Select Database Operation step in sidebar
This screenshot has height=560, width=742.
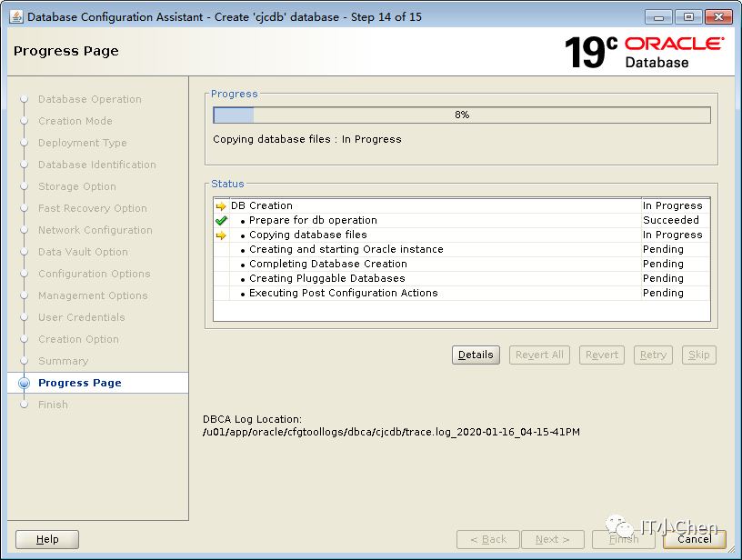[x=90, y=99]
